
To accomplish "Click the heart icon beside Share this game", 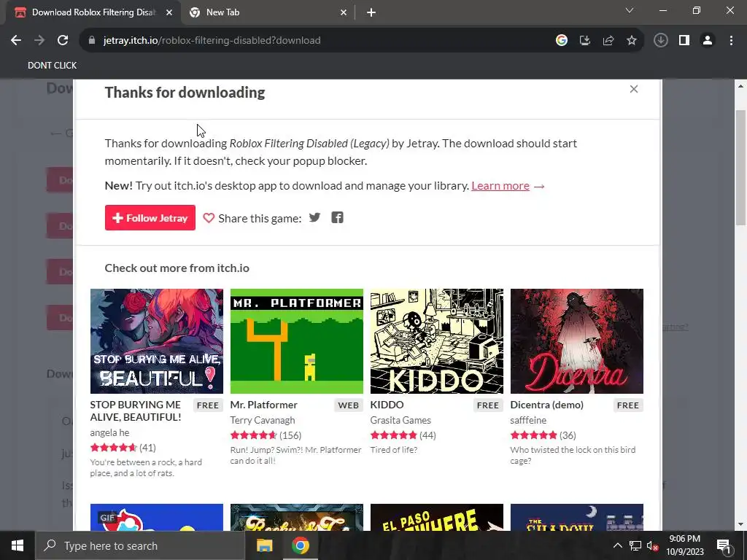I will point(209,218).
